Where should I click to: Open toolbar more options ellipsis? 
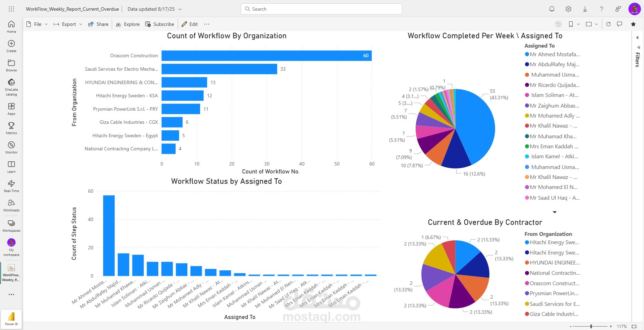click(207, 24)
